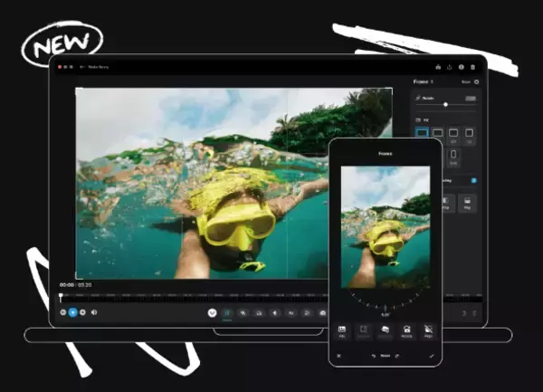Select the Rotate tool in phone bottom toolbar
This screenshot has width=543, height=392.
(406, 331)
